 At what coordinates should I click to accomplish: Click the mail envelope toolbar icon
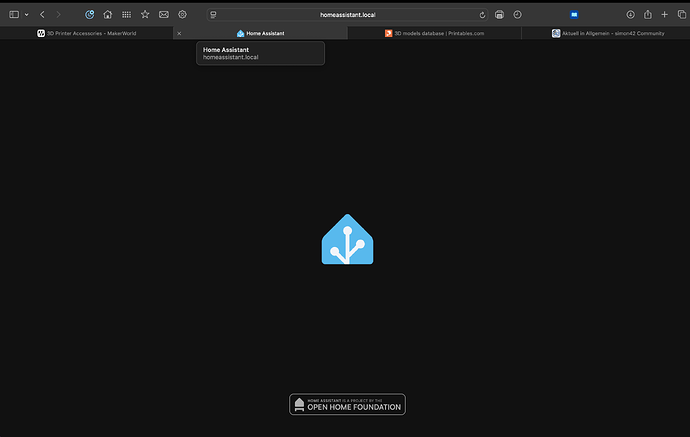164,15
